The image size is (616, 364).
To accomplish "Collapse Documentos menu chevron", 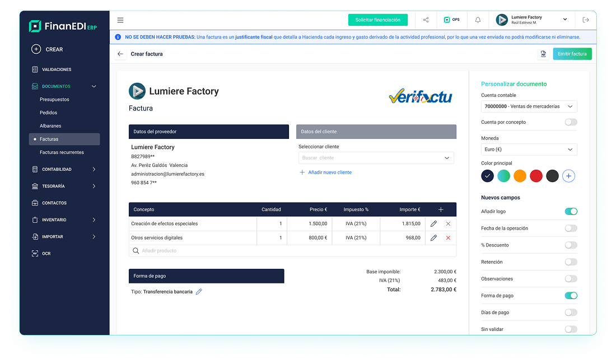I will click(94, 86).
